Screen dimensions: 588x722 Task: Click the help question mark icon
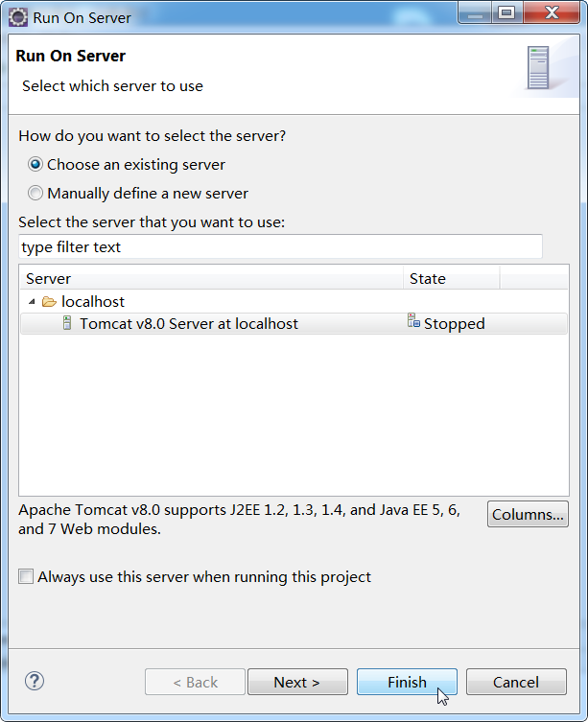coord(35,681)
